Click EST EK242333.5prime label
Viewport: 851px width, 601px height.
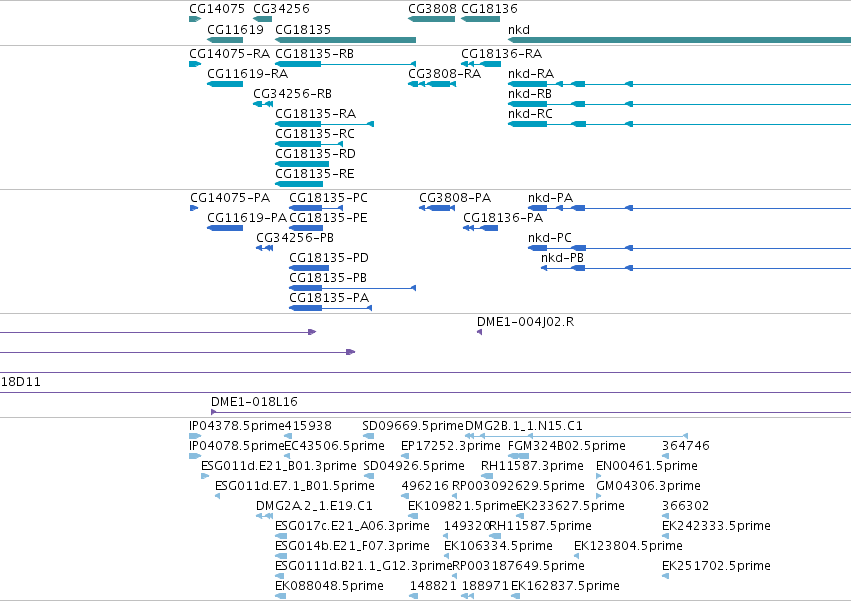(x=716, y=527)
